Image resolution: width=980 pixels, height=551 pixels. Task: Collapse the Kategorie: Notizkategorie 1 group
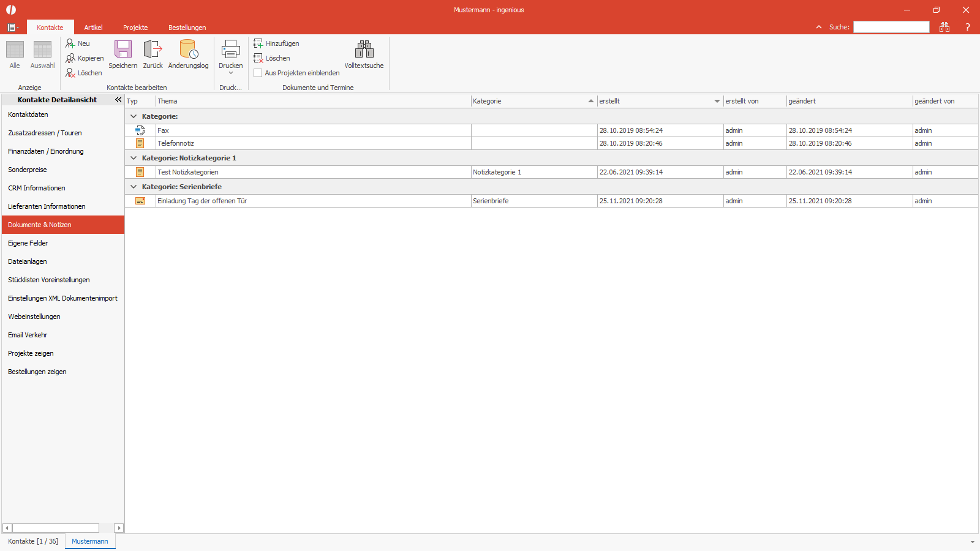(x=134, y=158)
